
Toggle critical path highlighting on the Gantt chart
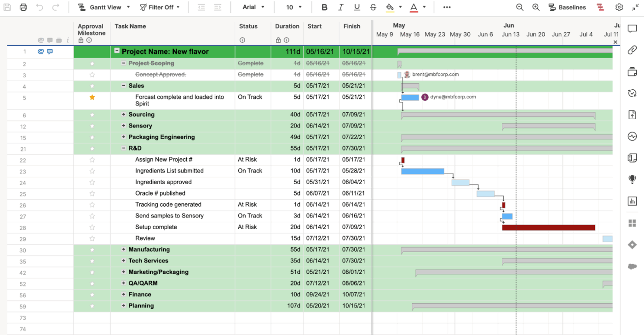599,7
